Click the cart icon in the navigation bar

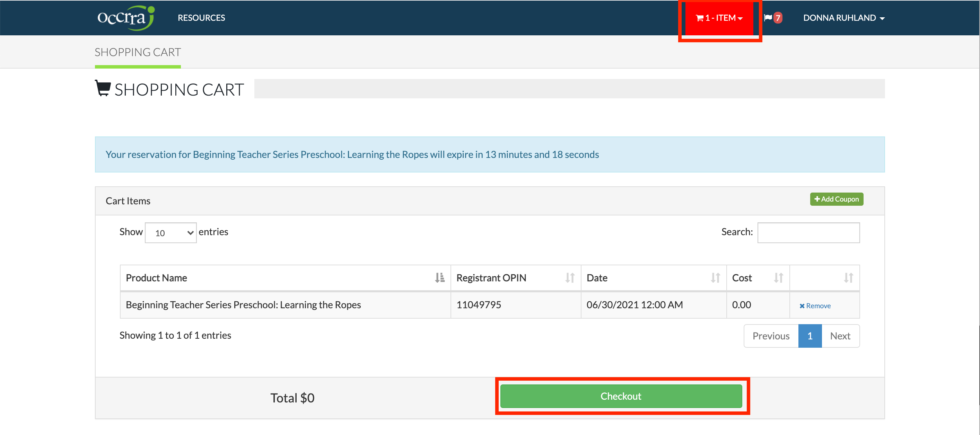[x=700, y=18]
